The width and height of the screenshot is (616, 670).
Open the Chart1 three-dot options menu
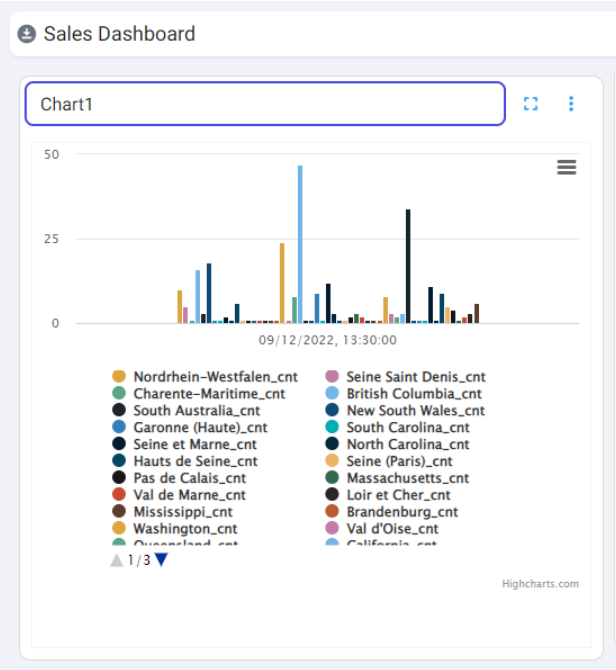(571, 104)
